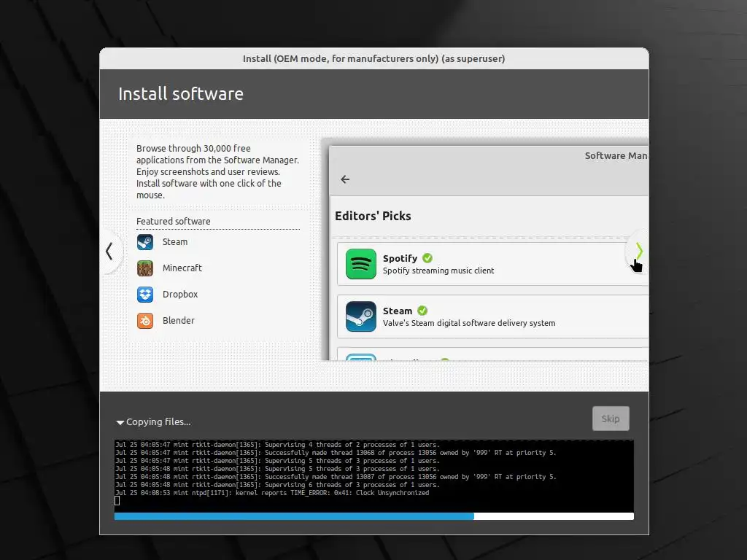Go to the next slide using the green chevron
The width and height of the screenshot is (747, 560).
coord(639,251)
